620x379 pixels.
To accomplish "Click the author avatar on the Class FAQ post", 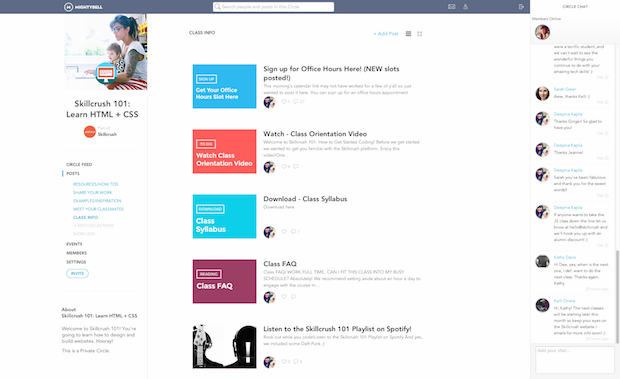I will pos(269,297).
